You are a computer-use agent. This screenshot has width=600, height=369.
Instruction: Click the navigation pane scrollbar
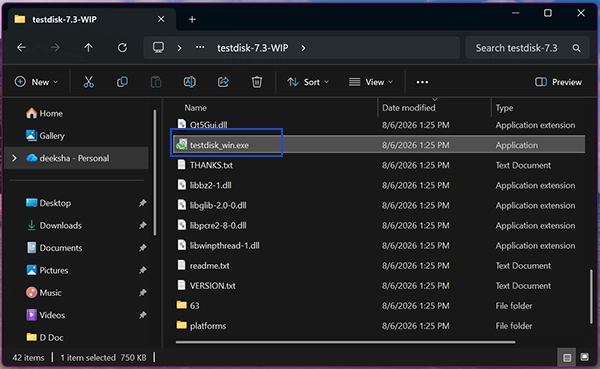(x=155, y=172)
